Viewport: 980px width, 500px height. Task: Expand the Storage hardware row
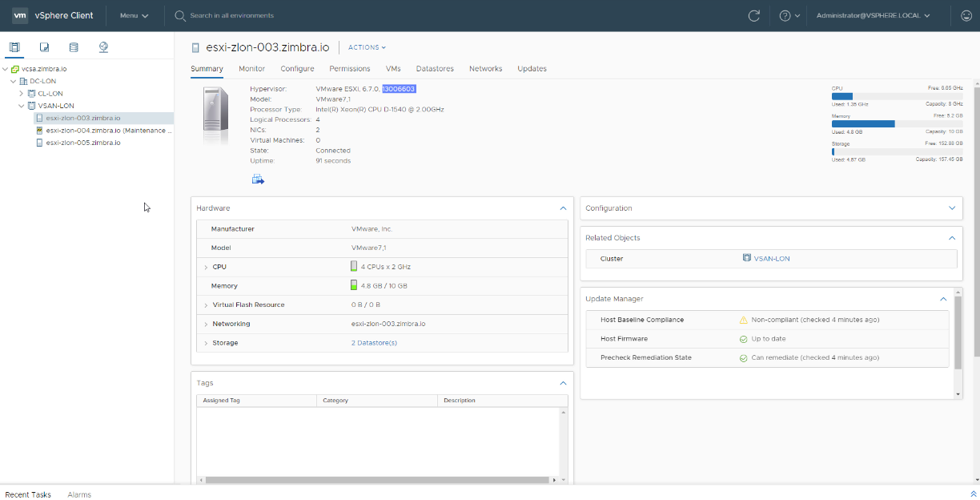coord(206,343)
